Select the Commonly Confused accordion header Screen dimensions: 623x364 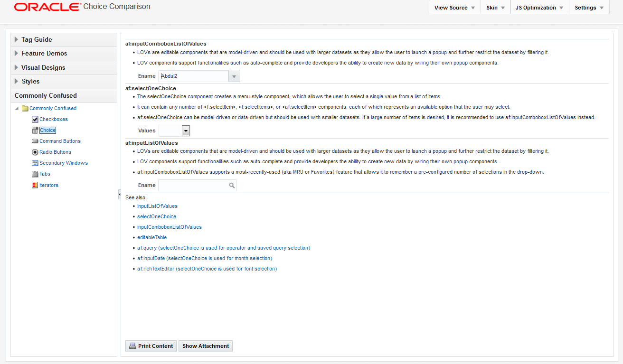(64, 95)
